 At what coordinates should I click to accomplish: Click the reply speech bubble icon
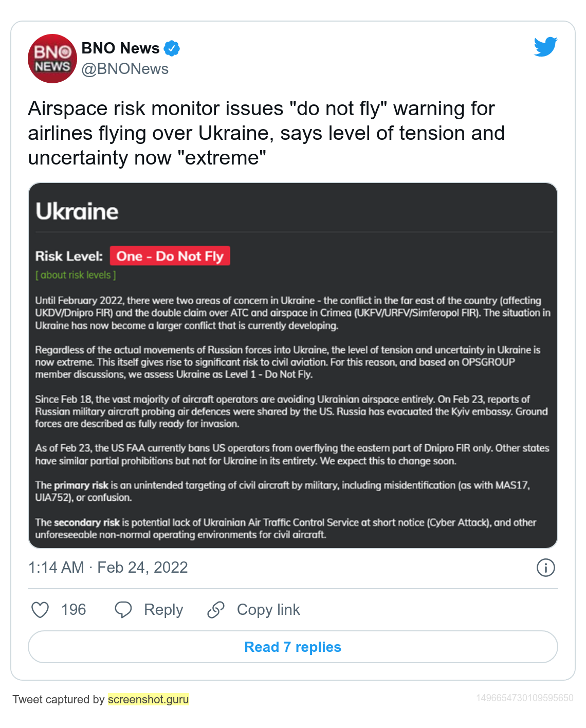(x=123, y=610)
